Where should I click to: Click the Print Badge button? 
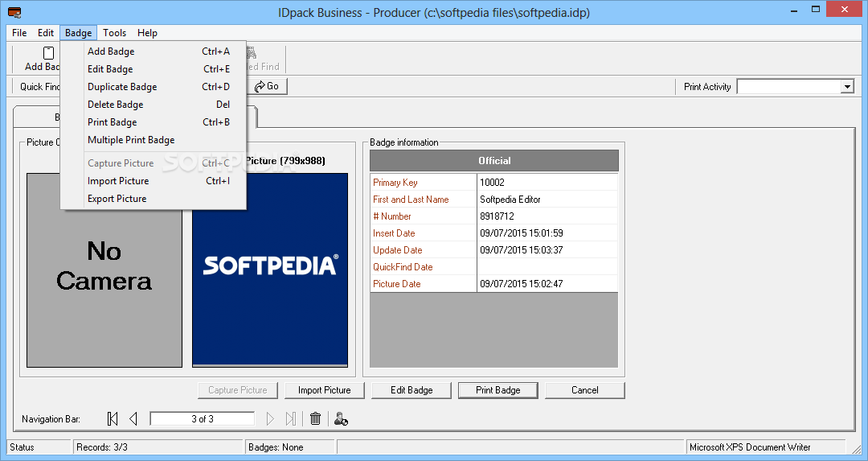497,390
